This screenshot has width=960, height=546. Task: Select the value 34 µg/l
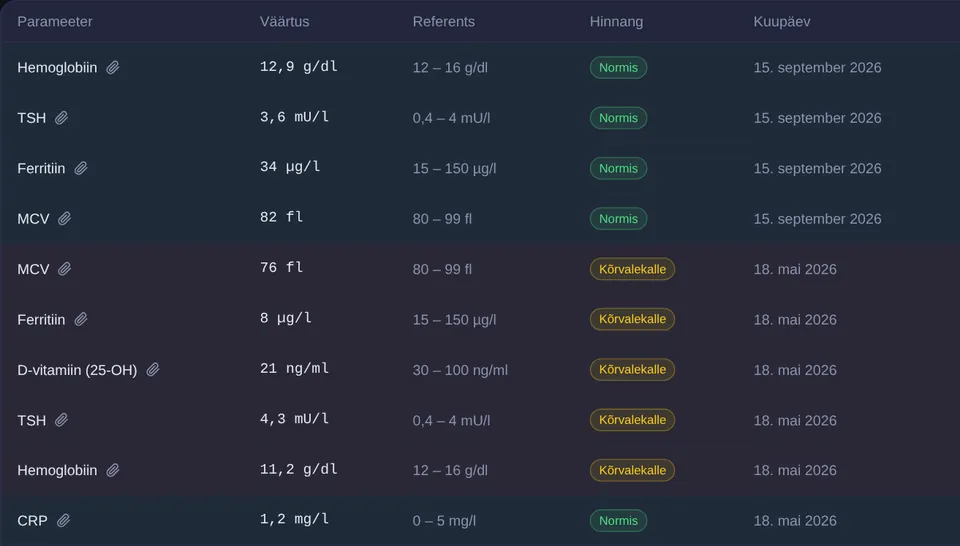point(290,167)
